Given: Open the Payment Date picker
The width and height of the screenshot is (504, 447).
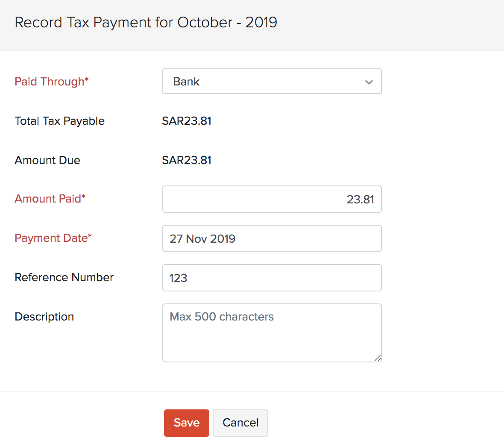Looking at the screenshot, I should click(272, 238).
